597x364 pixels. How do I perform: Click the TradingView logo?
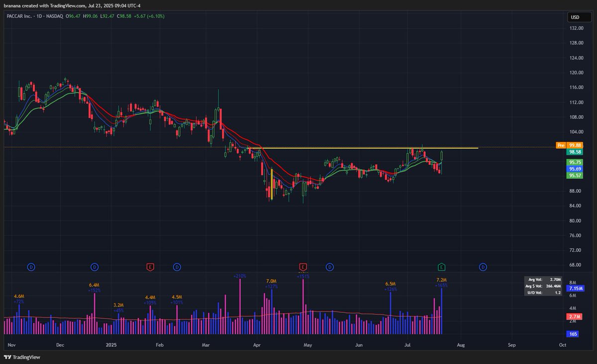[x=22, y=357]
